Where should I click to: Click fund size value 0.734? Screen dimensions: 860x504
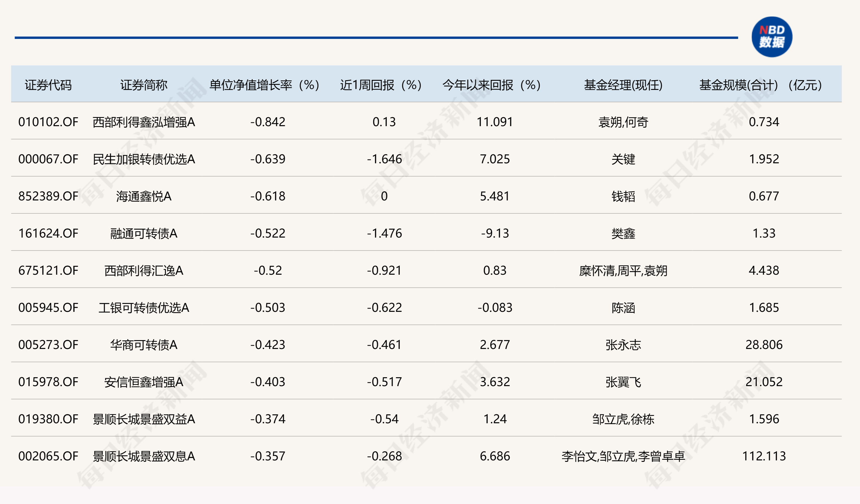click(764, 122)
